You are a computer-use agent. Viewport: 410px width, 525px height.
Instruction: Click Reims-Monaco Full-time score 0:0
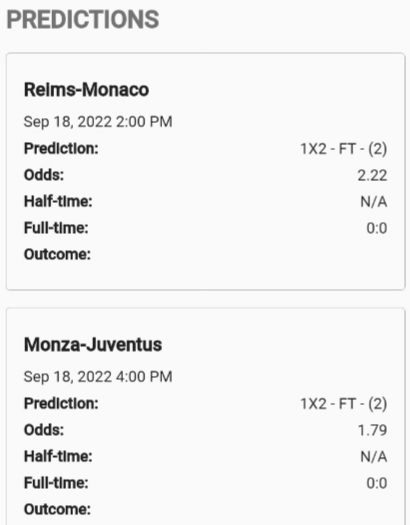click(377, 228)
